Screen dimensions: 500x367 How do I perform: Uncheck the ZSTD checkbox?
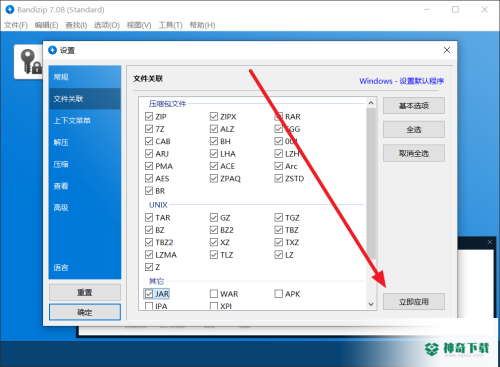click(279, 178)
